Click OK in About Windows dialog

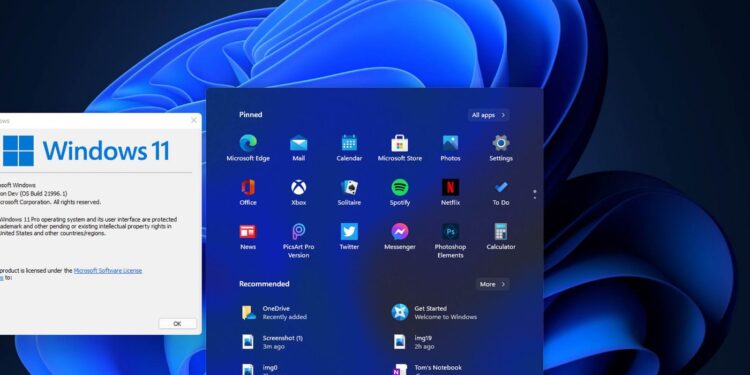177,324
